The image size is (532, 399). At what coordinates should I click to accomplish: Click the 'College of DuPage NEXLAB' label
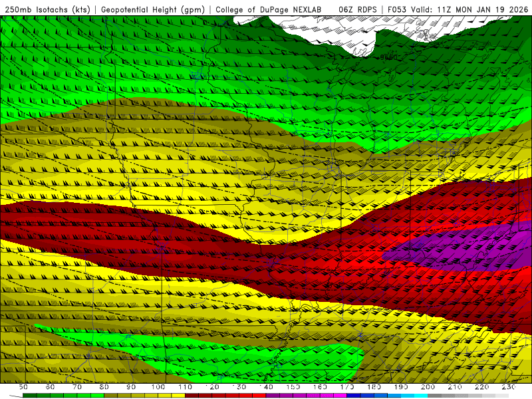269,9
